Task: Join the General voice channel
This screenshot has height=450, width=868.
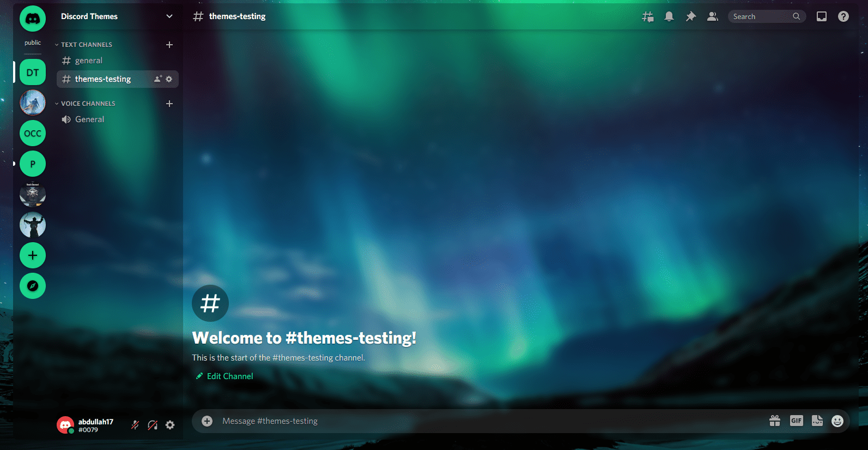Action: pos(118,119)
